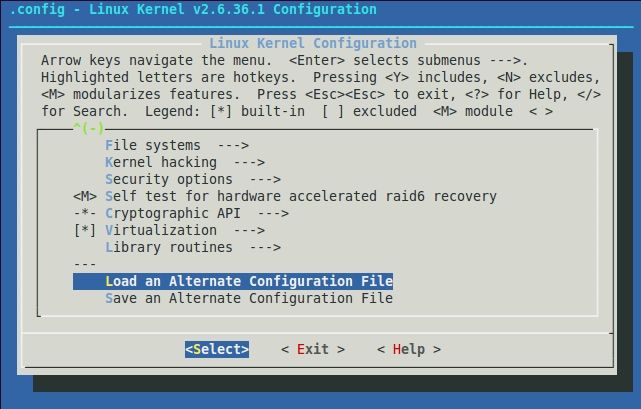Click the <Select> button
The width and height of the screenshot is (641, 409).
217,349
